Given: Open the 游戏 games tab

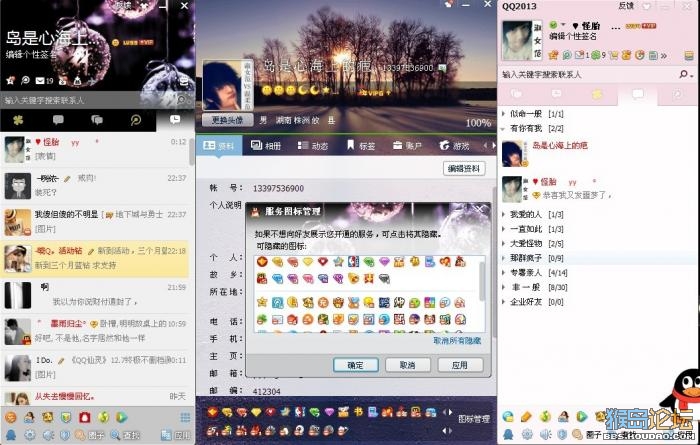Looking at the screenshot, I should click(x=454, y=146).
